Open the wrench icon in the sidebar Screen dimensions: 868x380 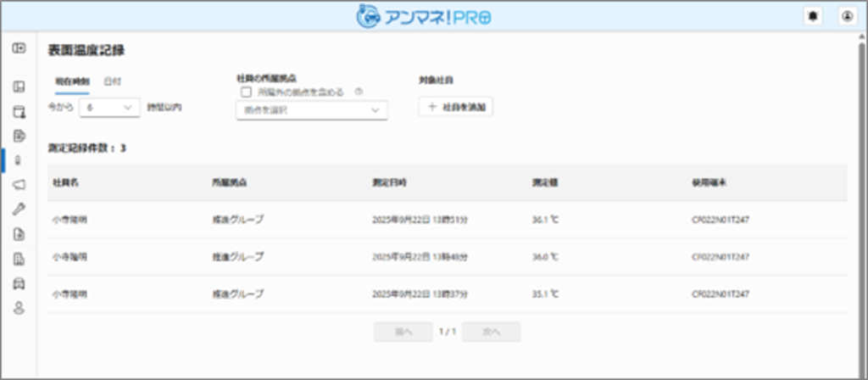tap(19, 210)
